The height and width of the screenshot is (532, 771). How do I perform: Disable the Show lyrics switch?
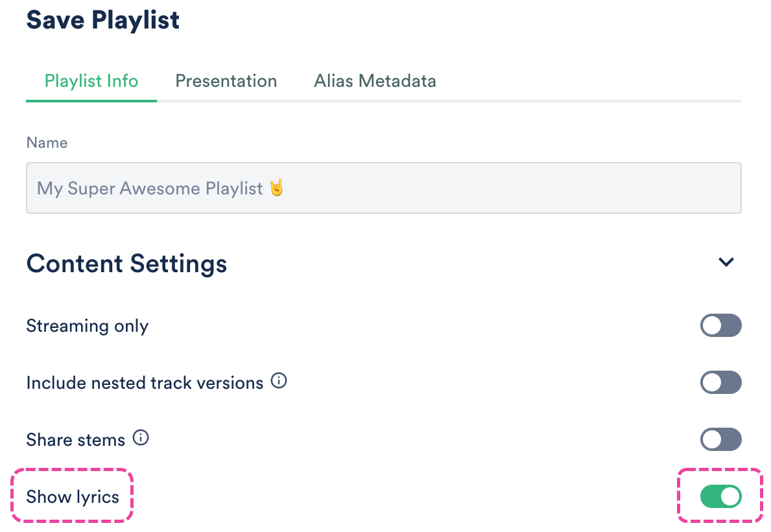720,497
